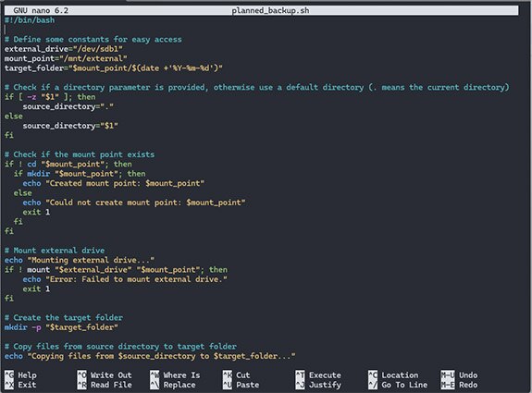
Task: Select the Where Is shortcut label
Action: [x=181, y=375]
